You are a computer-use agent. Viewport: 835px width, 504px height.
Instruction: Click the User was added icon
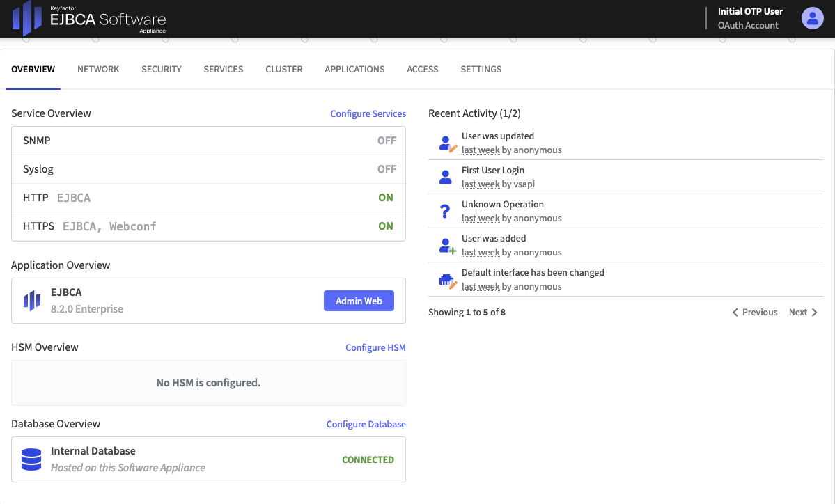tap(447, 246)
